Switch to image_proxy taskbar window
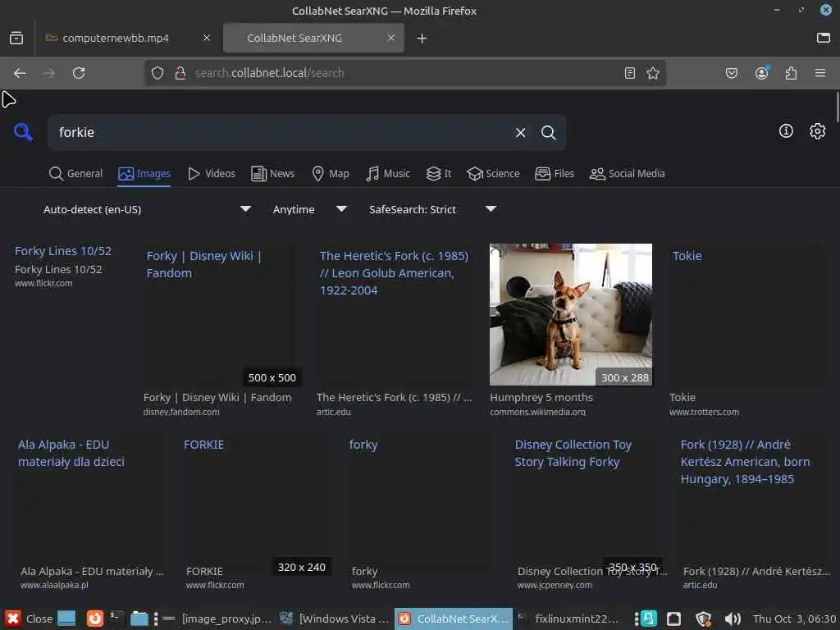Image resolution: width=840 pixels, height=630 pixels. [x=220, y=619]
